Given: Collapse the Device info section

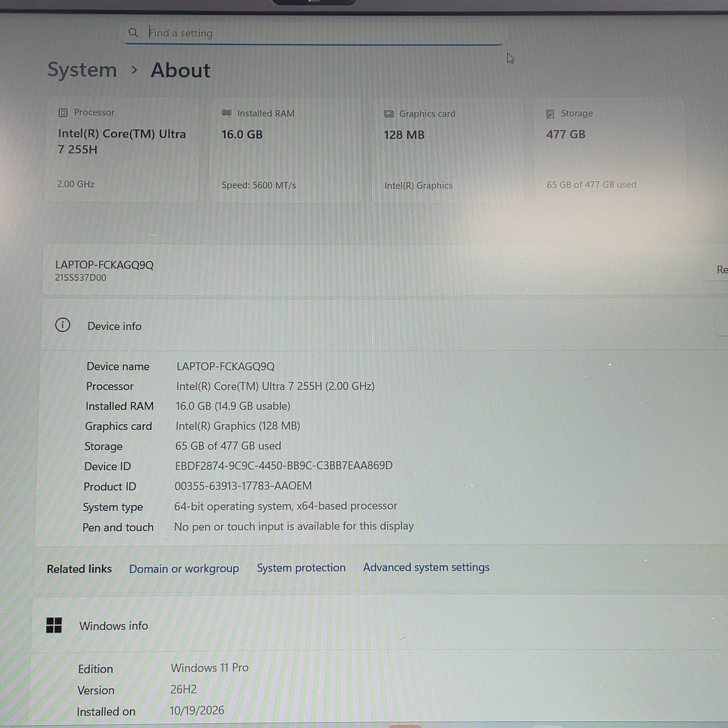Looking at the screenshot, I should (385, 325).
